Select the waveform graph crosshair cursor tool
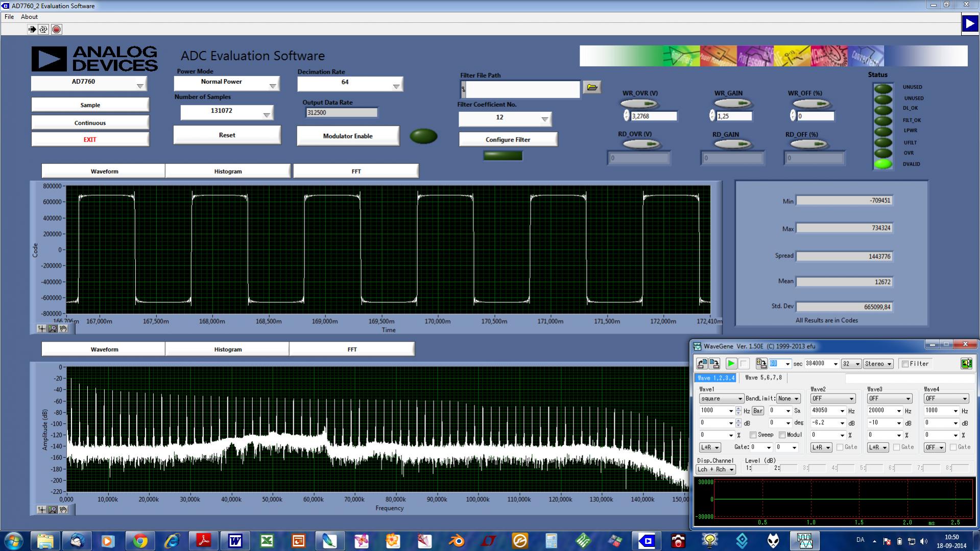This screenshot has height=551, width=980. (x=41, y=328)
